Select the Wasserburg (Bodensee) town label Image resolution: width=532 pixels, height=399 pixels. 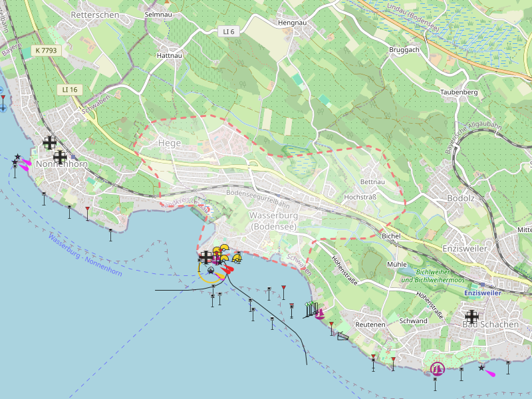(273, 221)
